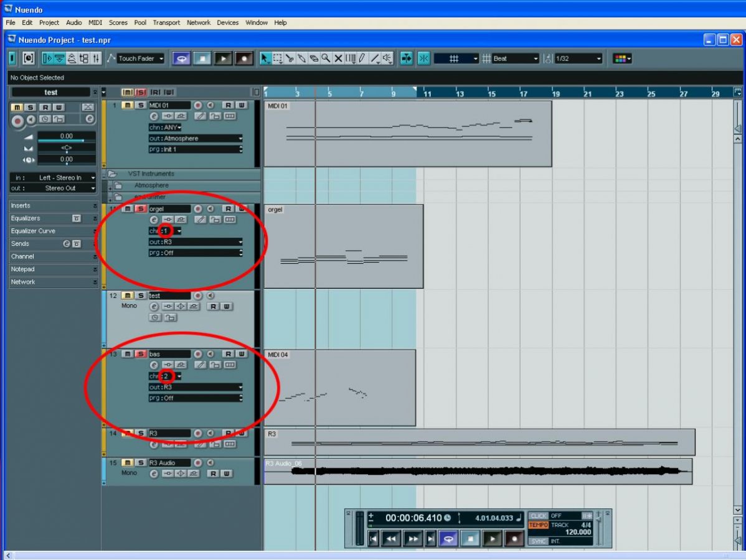Mute the MIDI 01 track

[x=127, y=105]
